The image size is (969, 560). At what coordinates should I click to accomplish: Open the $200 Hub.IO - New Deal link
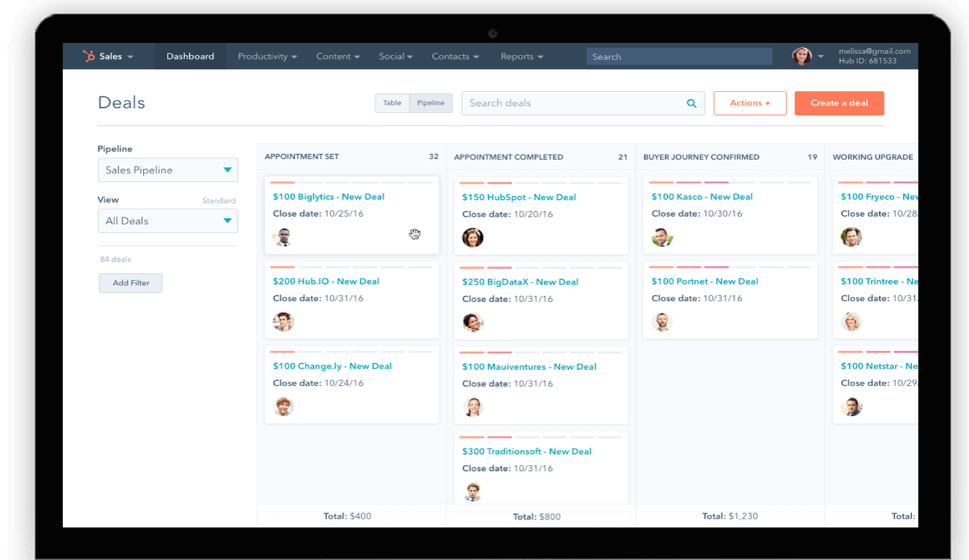coord(326,281)
